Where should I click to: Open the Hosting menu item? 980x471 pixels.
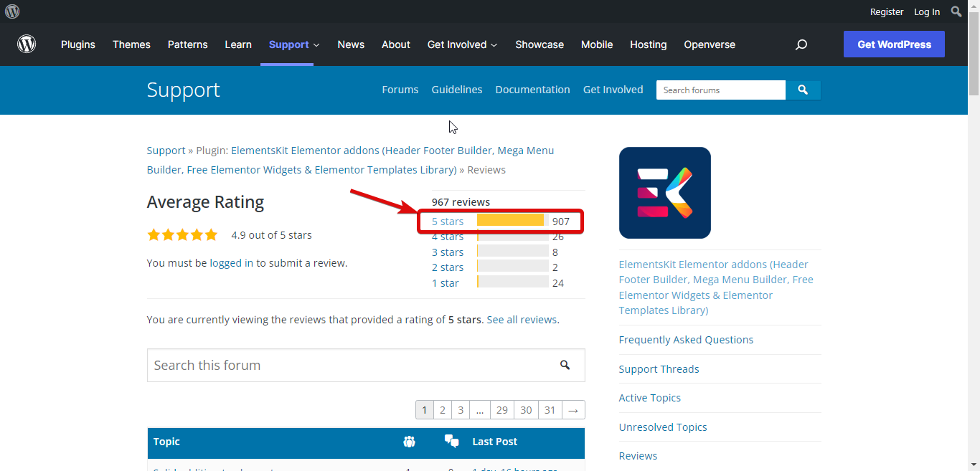coord(649,44)
